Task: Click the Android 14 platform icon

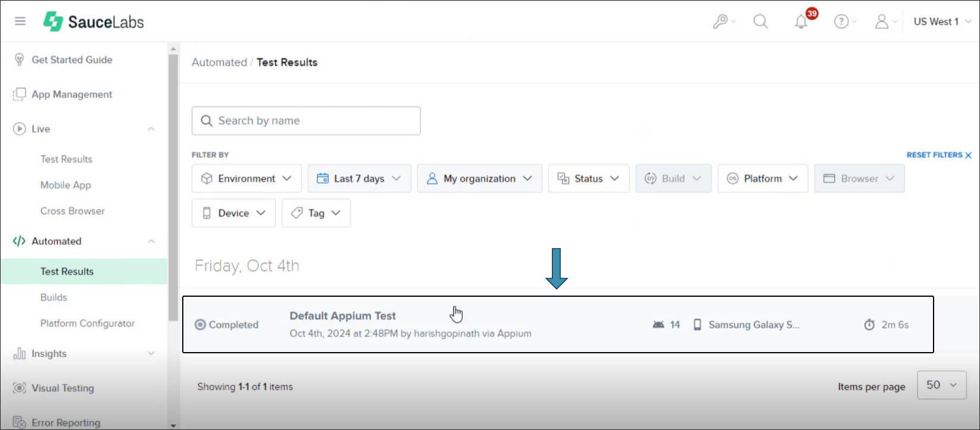Action: (x=658, y=325)
